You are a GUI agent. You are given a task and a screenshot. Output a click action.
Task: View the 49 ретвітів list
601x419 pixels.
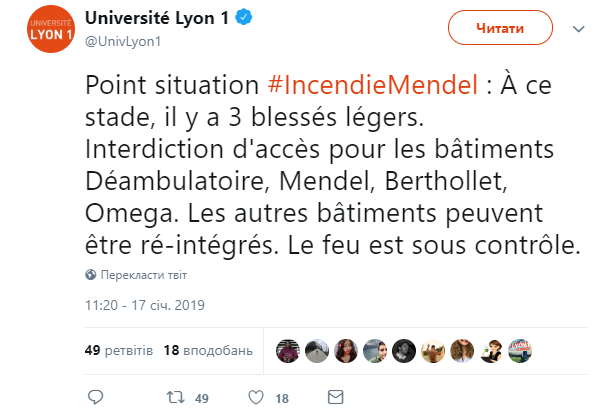[118, 351]
